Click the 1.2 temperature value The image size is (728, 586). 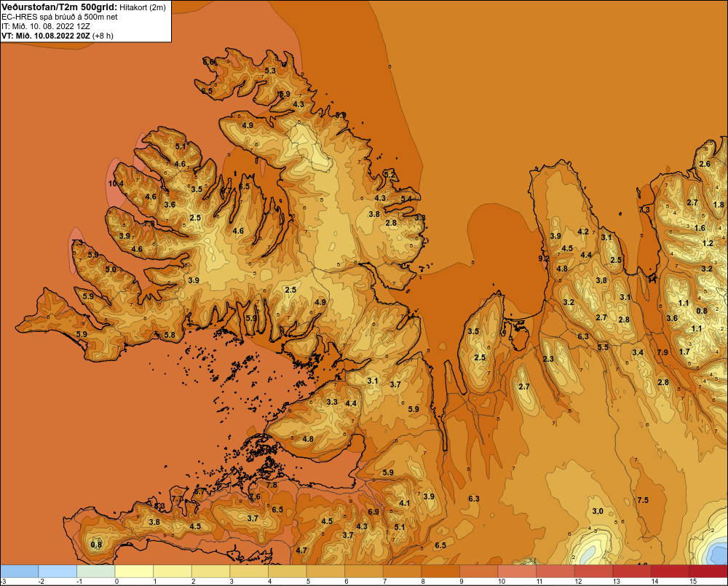coord(708,243)
